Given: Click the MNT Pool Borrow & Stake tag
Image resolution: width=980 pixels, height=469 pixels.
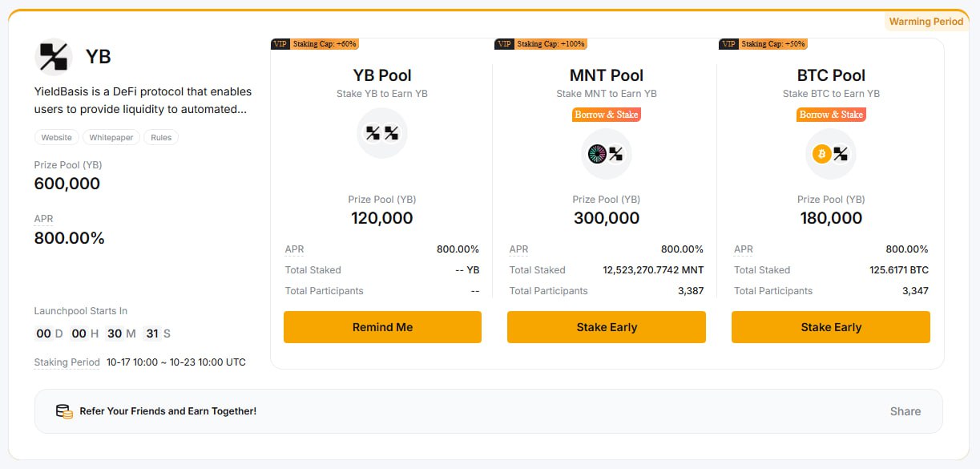Looking at the screenshot, I should click(607, 115).
